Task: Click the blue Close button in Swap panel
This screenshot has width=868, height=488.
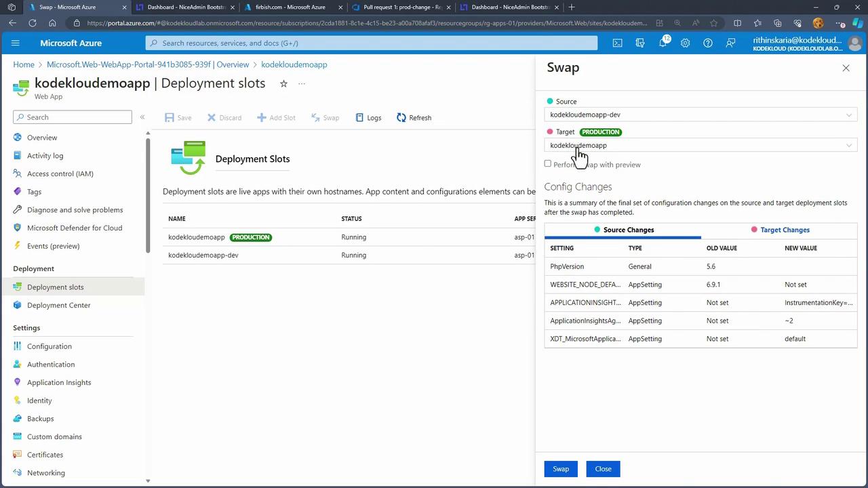Action: (x=603, y=469)
